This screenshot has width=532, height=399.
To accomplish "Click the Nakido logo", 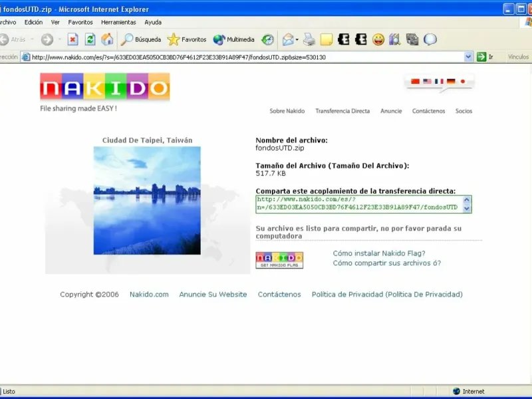I will [x=105, y=87].
